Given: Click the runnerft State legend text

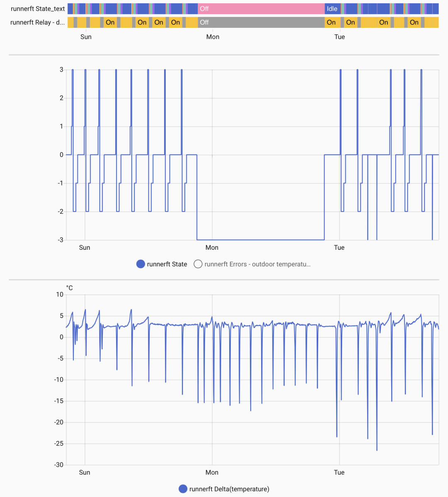Looking at the screenshot, I should coord(167,264).
